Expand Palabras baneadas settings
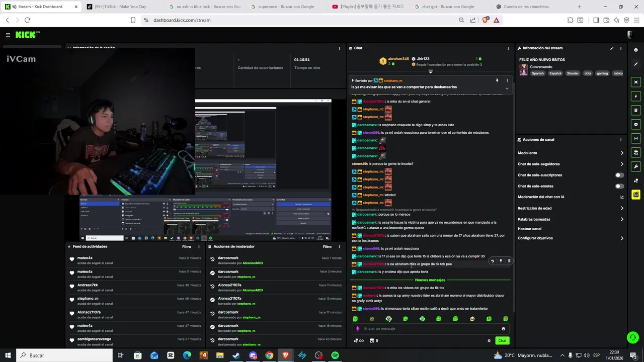This screenshot has width=644, height=362. [622, 219]
